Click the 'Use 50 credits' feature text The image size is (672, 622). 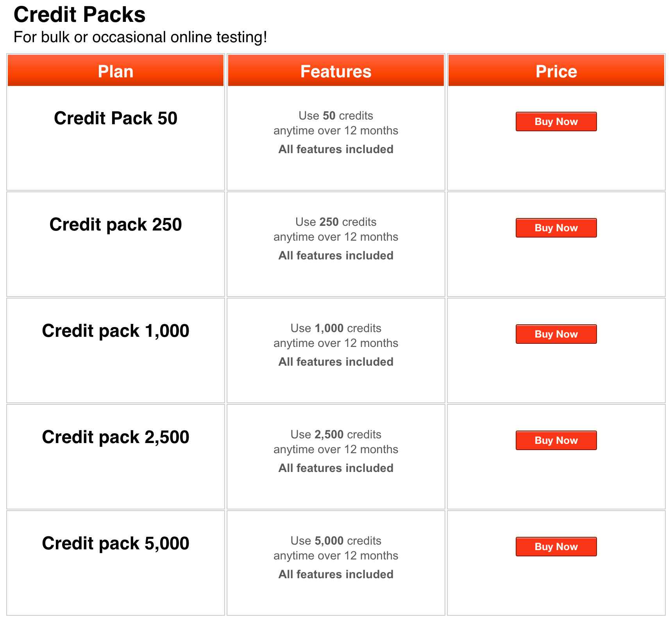pyautogui.click(x=336, y=116)
